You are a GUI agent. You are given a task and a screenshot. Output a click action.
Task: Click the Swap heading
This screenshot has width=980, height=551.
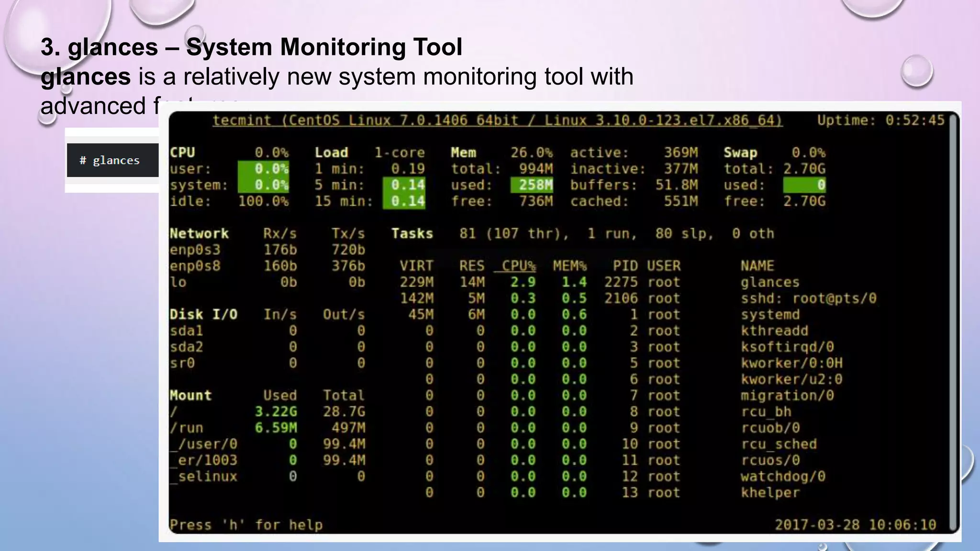pyautogui.click(x=740, y=153)
